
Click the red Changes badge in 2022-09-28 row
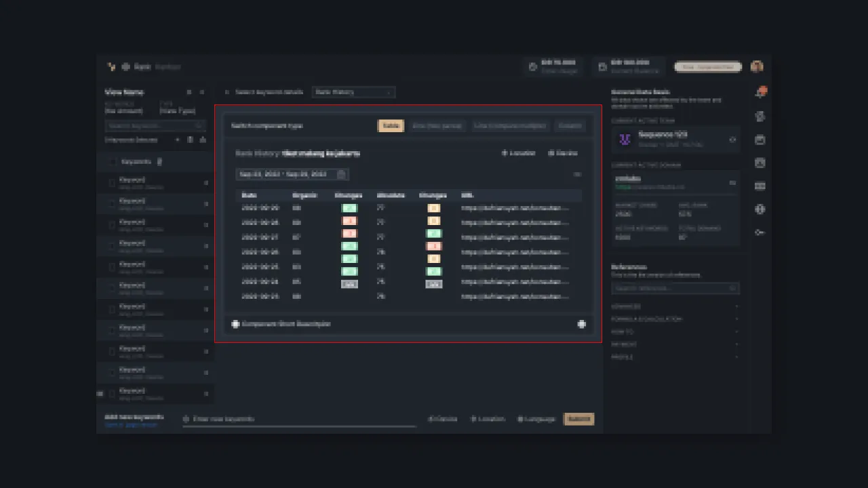pyautogui.click(x=349, y=221)
